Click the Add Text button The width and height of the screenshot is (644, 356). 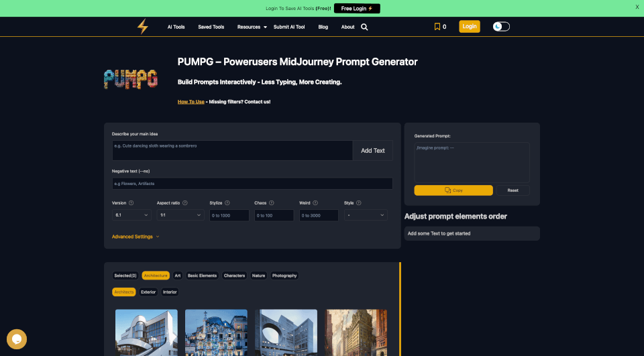coord(372,151)
